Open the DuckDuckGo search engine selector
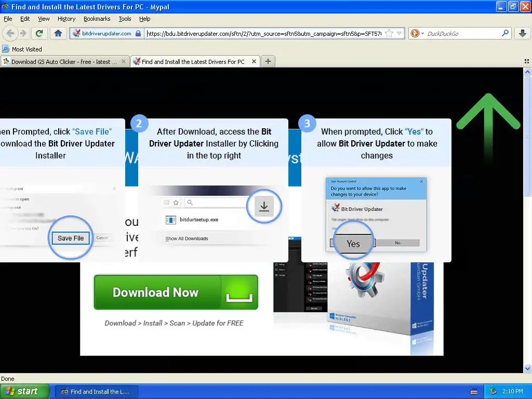This screenshot has height=399, width=532. [417, 33]
